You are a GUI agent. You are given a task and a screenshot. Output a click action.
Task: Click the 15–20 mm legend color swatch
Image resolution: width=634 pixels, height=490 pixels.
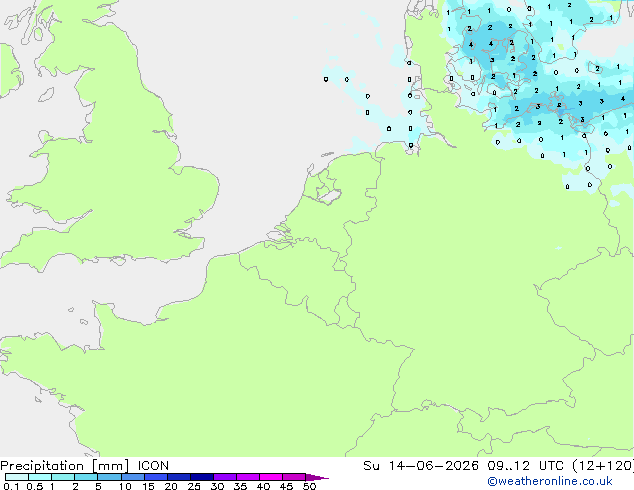[156, 477]
